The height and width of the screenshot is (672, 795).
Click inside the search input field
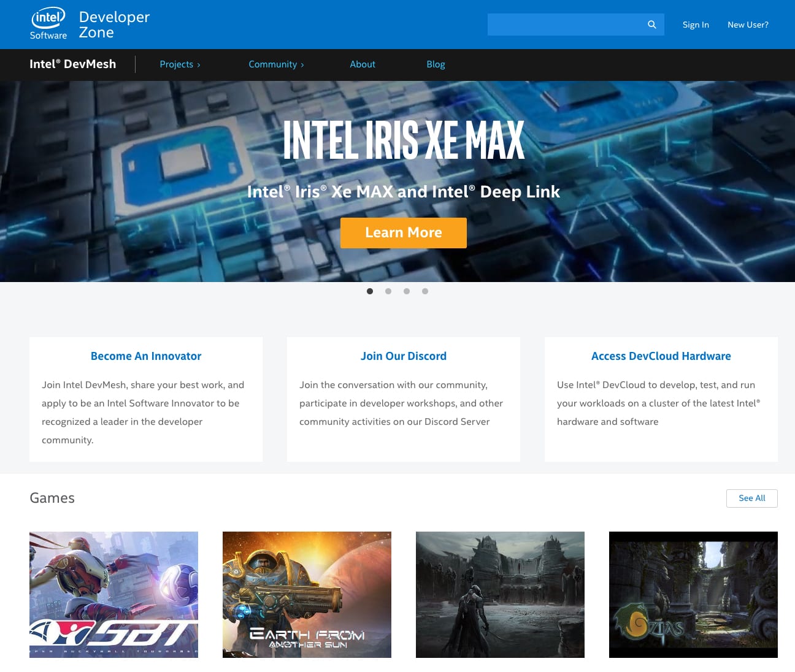point(564,25)
